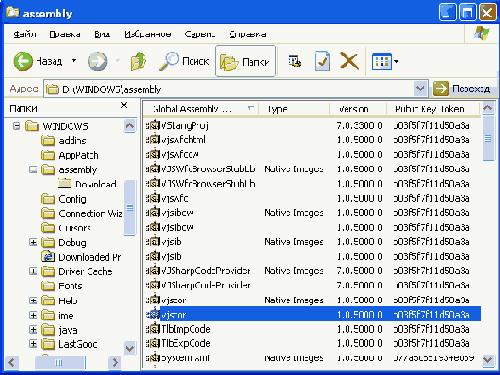The height and width of the screenshot is (375, 500).
Task: Collapse the assembly tree node
Action: tap(33, 170)
